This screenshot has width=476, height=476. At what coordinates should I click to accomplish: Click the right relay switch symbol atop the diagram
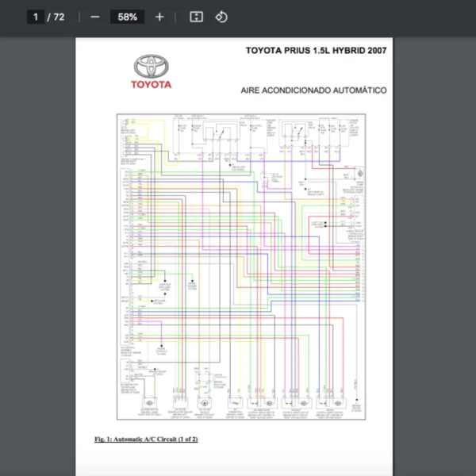coord(298,130)
